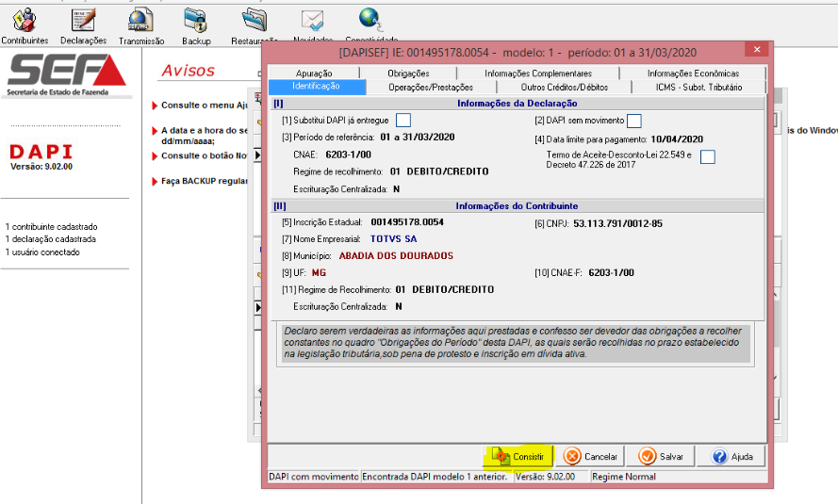
Task: Click the 'Faça BACKUP' notice line
Action: [x=204, y=181]
